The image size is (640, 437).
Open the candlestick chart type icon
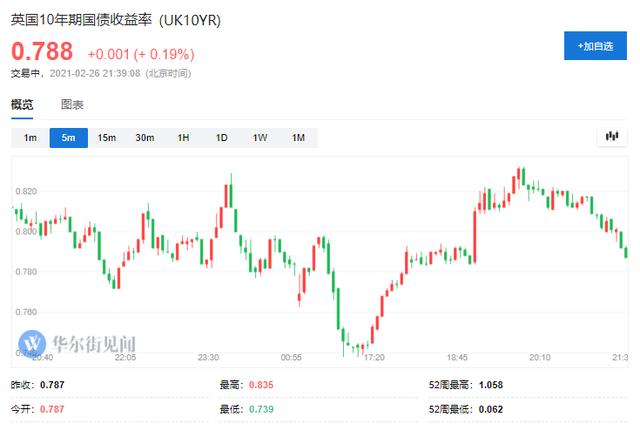click(611, 136)
